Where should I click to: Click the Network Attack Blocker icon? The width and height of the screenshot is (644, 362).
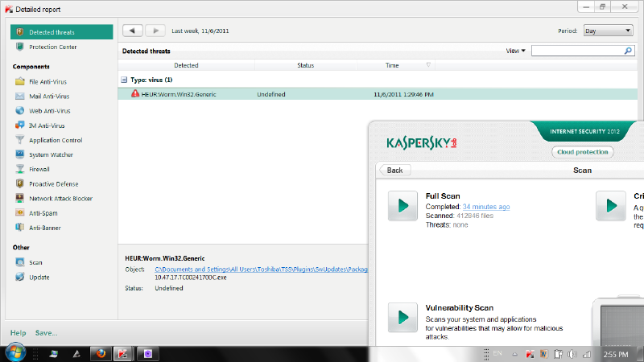coord(19,198)
